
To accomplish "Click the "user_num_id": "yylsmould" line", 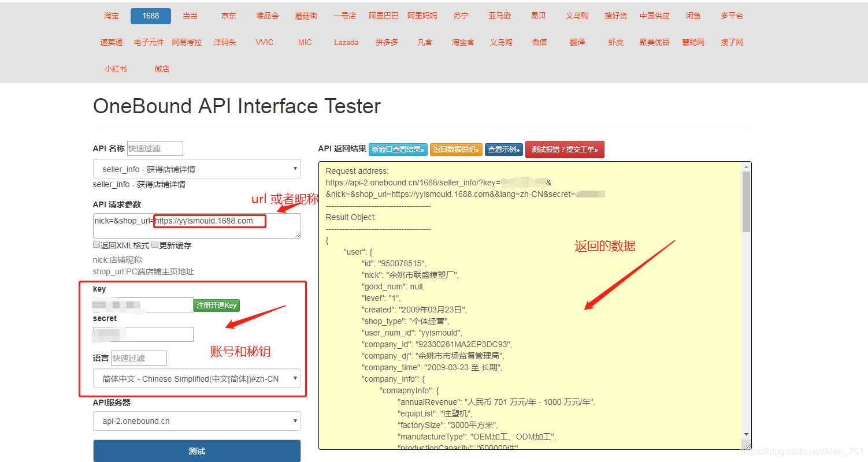I will [412, 333].
